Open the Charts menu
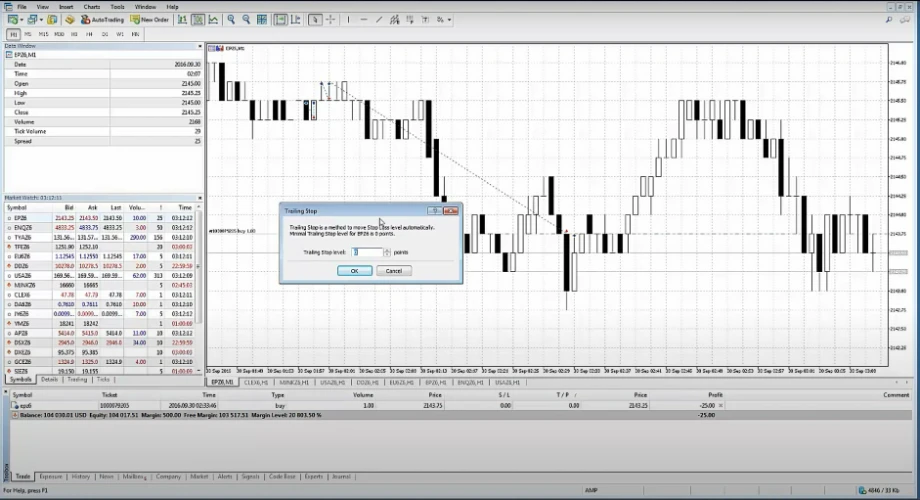 [92, 7]
